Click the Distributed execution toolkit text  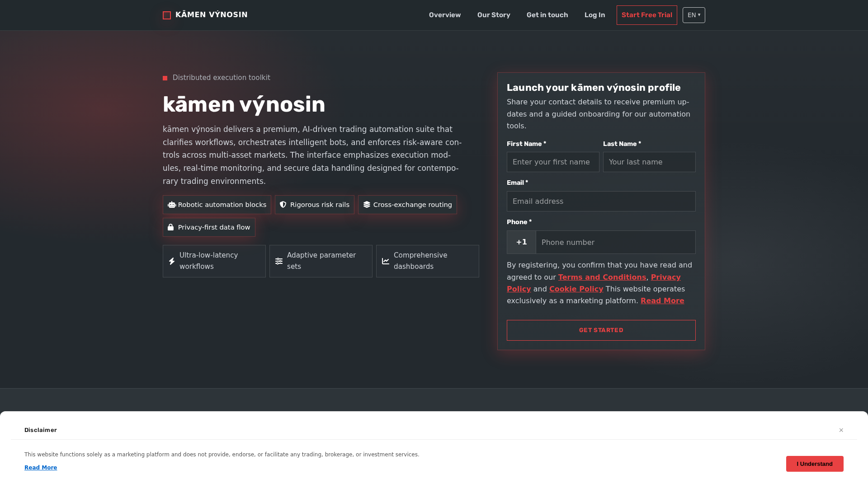click(222, 78)
